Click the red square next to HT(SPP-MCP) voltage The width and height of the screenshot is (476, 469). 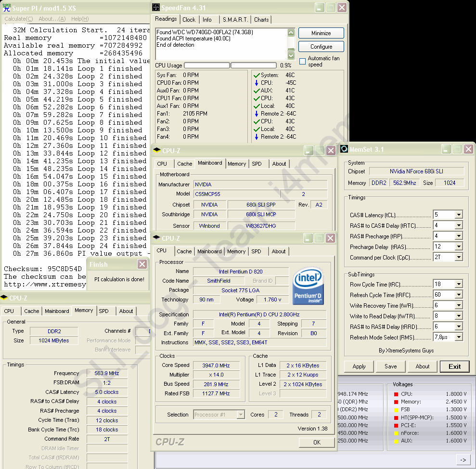click(x=396, y=417)
